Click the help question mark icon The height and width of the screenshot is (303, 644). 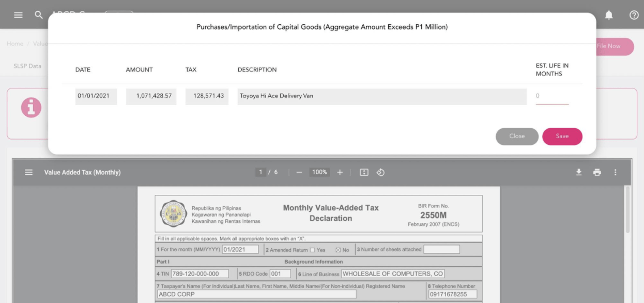634,14
